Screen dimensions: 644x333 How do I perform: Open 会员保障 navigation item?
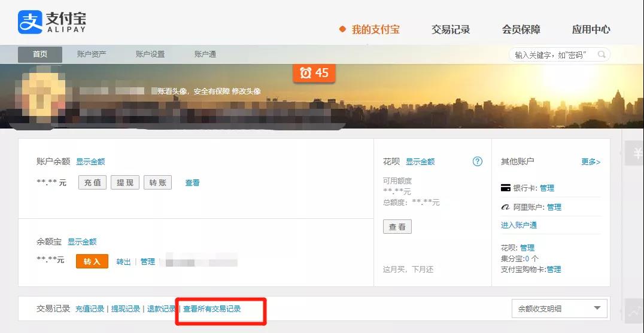click(521, 29)
